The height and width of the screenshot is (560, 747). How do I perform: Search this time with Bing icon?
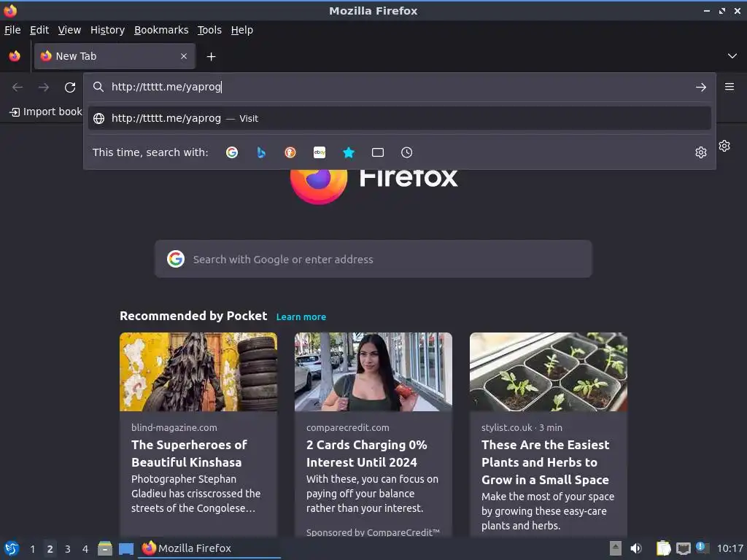(x=261, y=152)
